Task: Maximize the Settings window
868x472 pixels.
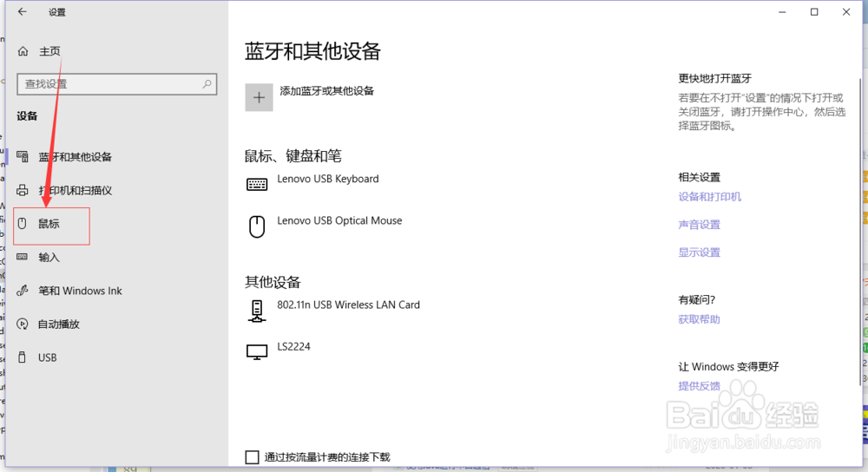Action: [814, 12]
